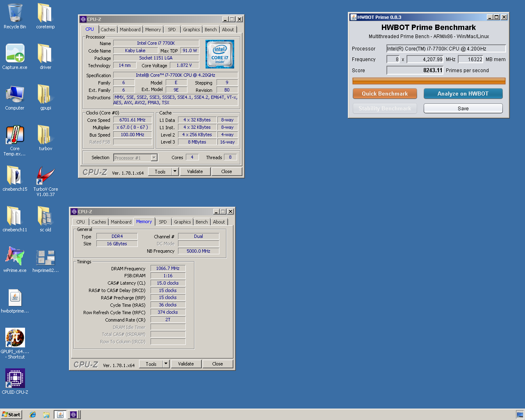The height and width of the screenshot is (420, 525).
Task: Click Close button in top CPU-Z window
Action: [226, 171]
